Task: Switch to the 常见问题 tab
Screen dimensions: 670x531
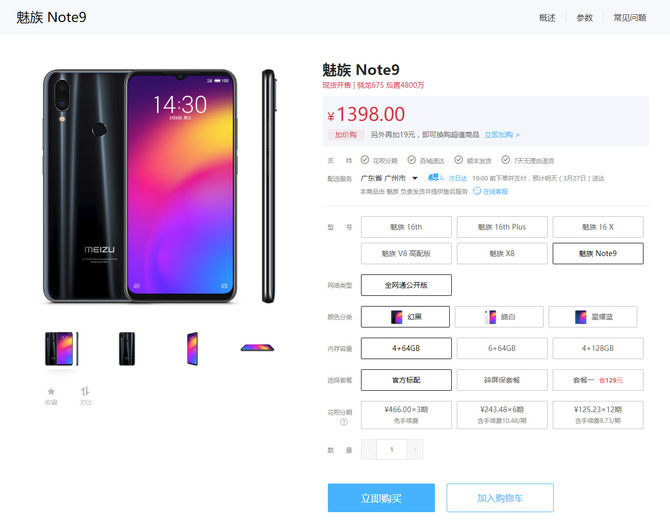Action: 630,18
